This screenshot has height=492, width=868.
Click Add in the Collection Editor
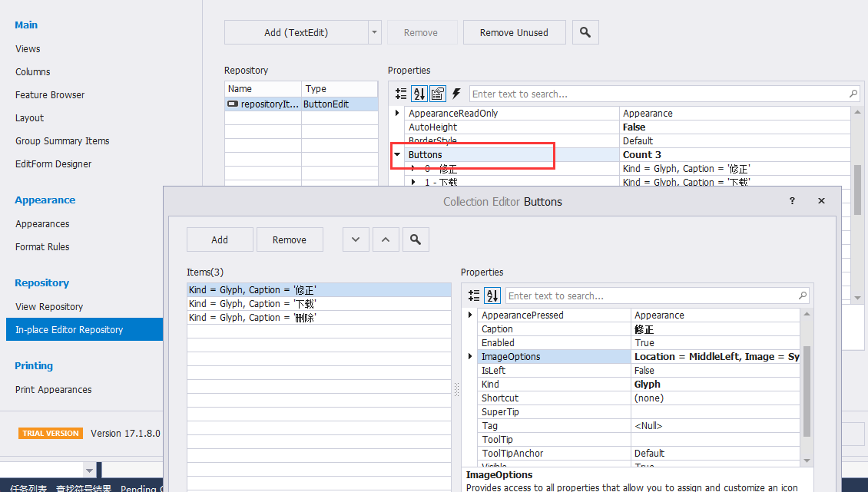(x=220, y=239)
